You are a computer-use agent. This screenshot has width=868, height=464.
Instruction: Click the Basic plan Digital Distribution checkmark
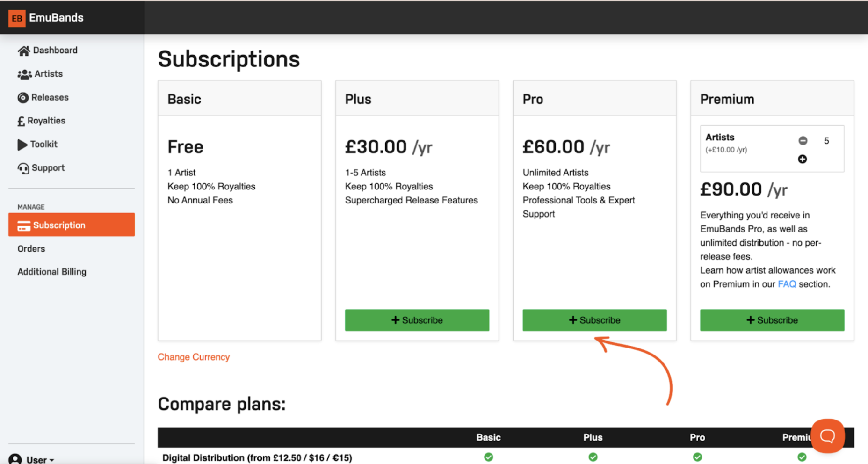pos(488,457)
